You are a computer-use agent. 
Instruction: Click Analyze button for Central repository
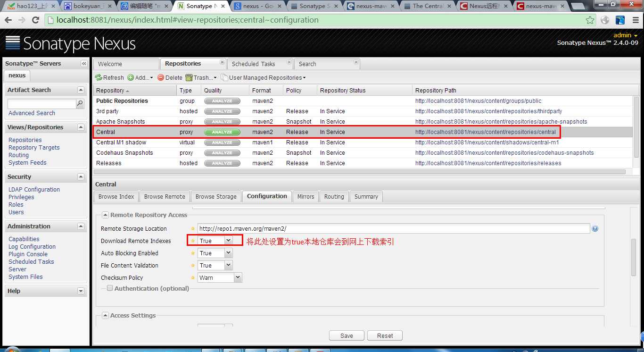[x=222, y=132]
